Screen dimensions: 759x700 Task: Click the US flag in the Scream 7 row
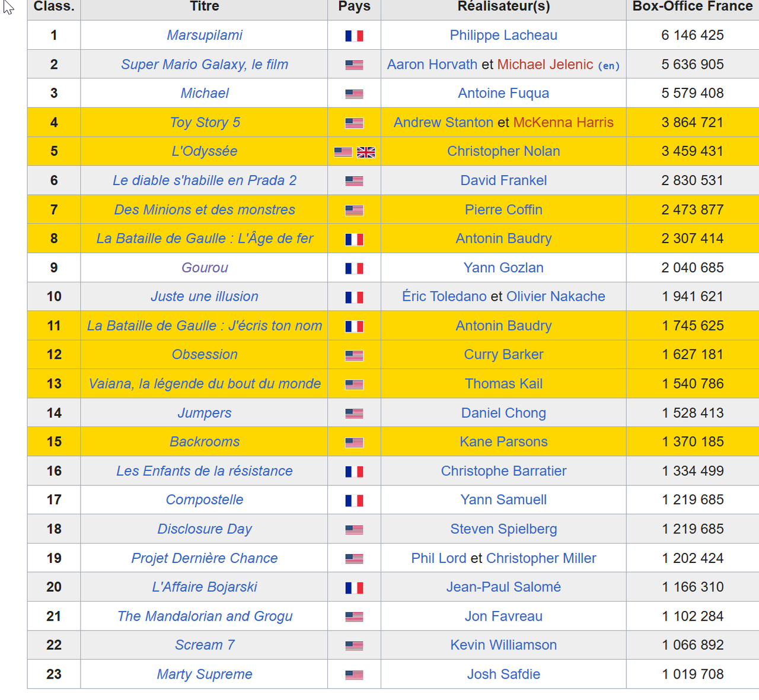click(x=354, y=647)
